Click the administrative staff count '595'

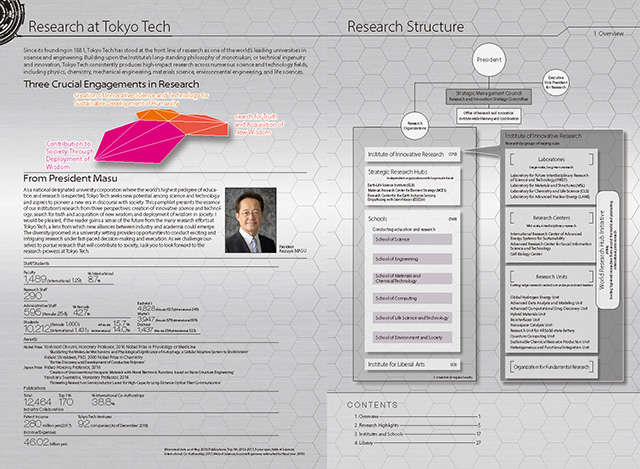[33, 312]
